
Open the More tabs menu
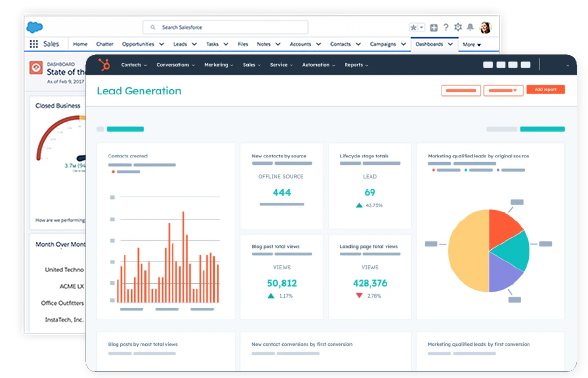click(x=471, y=44)
